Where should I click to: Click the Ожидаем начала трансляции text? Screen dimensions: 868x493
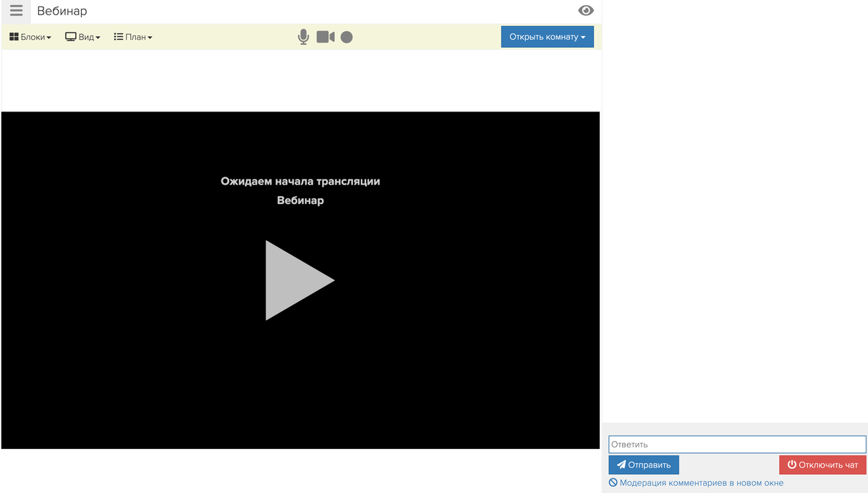point(300,181)
